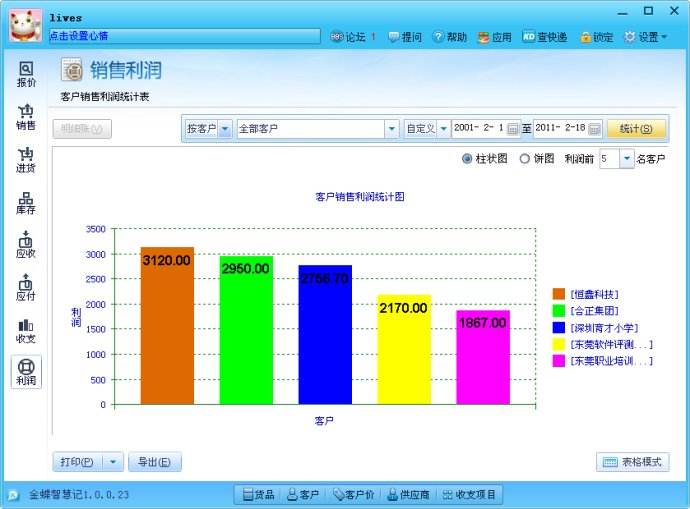Click the lucky cat avatar picture
Image resolution: width=690 pixels, height=509 pixels.
26,25
